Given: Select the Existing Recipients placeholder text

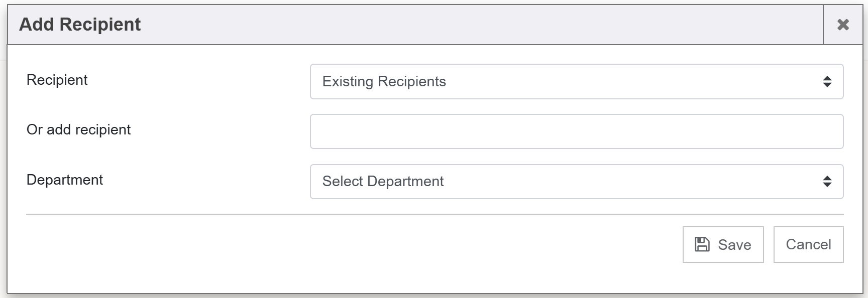Looking at the screenshot, I should tap(384, 82).
